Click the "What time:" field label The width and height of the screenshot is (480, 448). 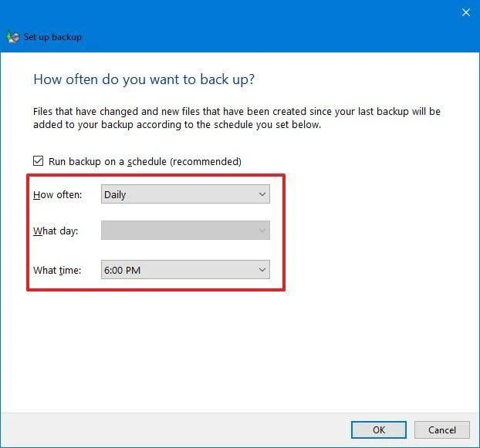coord(57,270)
